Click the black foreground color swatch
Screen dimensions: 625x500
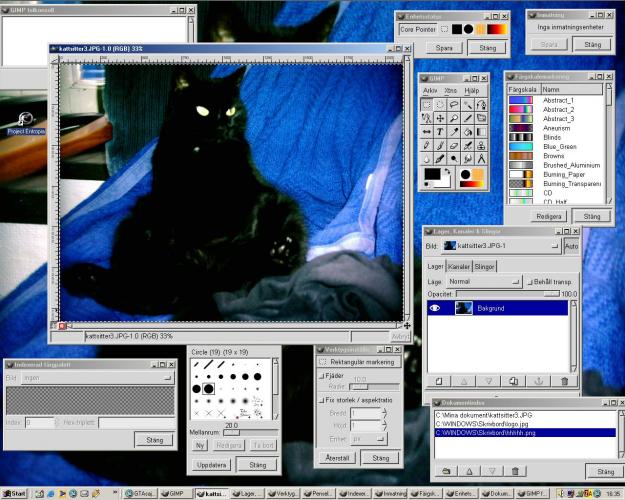click(433, 174)
